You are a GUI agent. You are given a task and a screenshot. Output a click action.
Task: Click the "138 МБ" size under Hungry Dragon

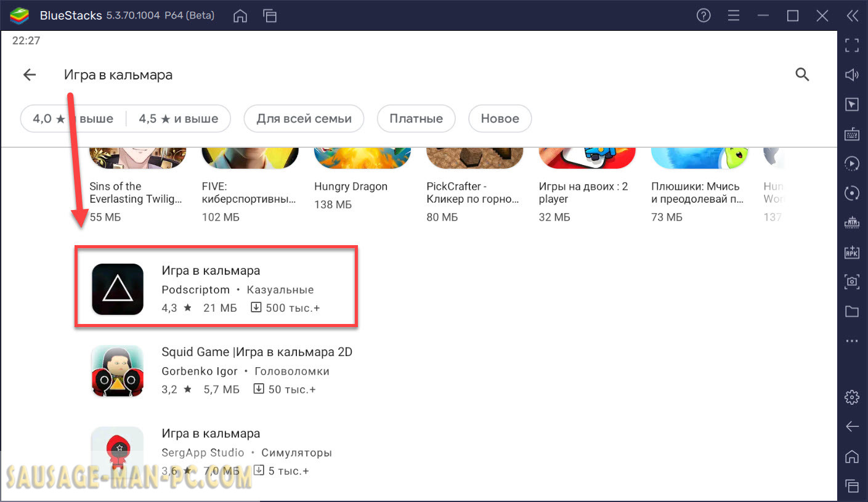(x=333, y=204)
